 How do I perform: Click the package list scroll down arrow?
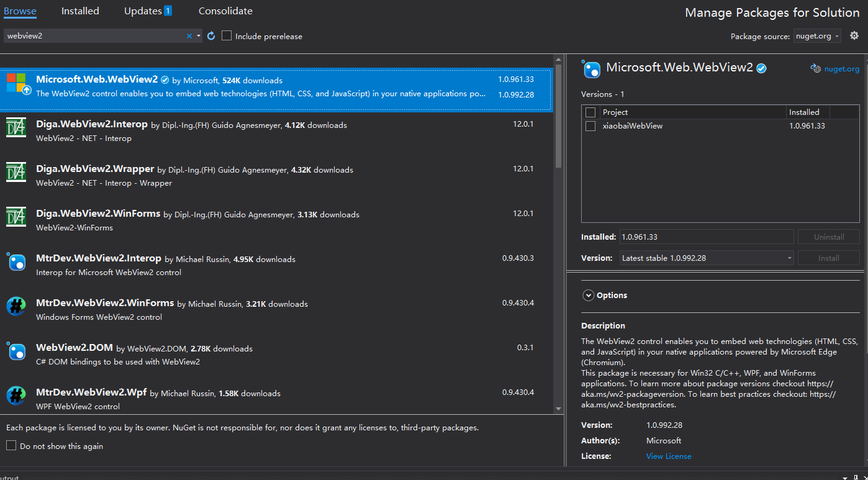tap(558, 409)
